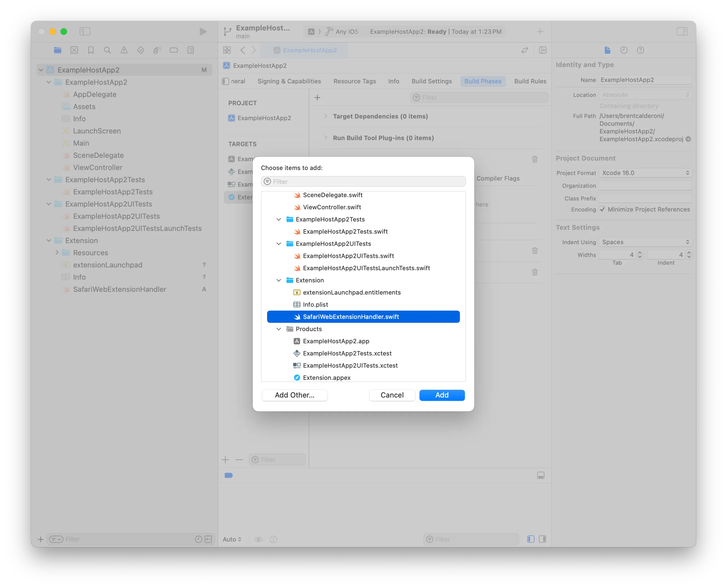The image size is (727, 588).
Task: Toggle the navigator sidebar icon
Action: (85, 32)
